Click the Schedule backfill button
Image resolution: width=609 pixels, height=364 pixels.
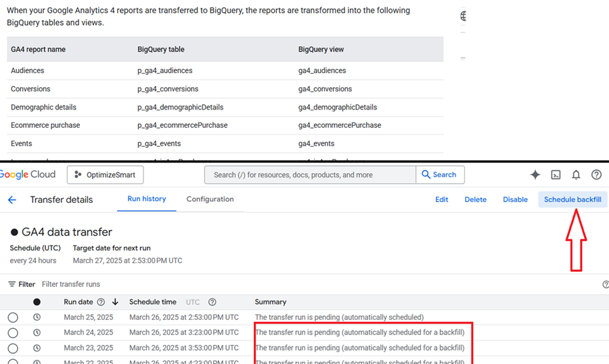point(572,200)
